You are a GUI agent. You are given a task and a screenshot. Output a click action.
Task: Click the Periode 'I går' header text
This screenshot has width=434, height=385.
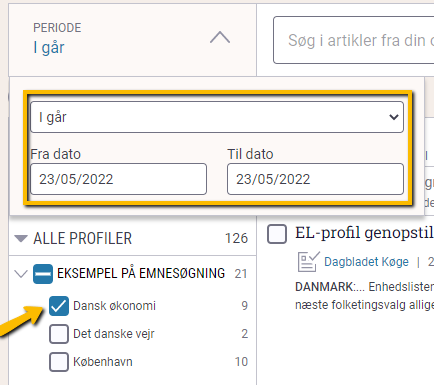coord(49,48)
